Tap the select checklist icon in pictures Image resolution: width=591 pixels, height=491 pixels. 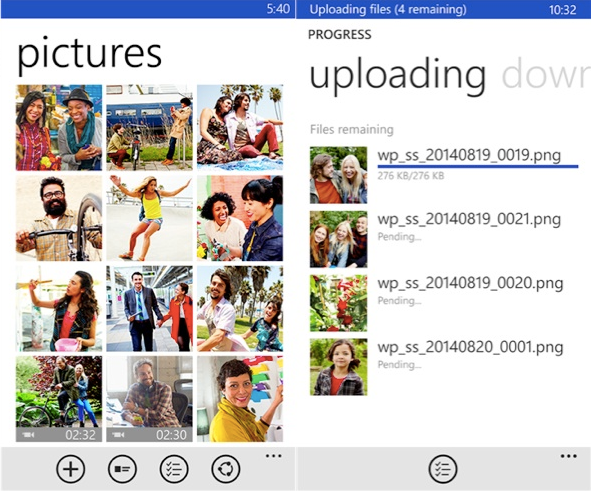point(174,469)
